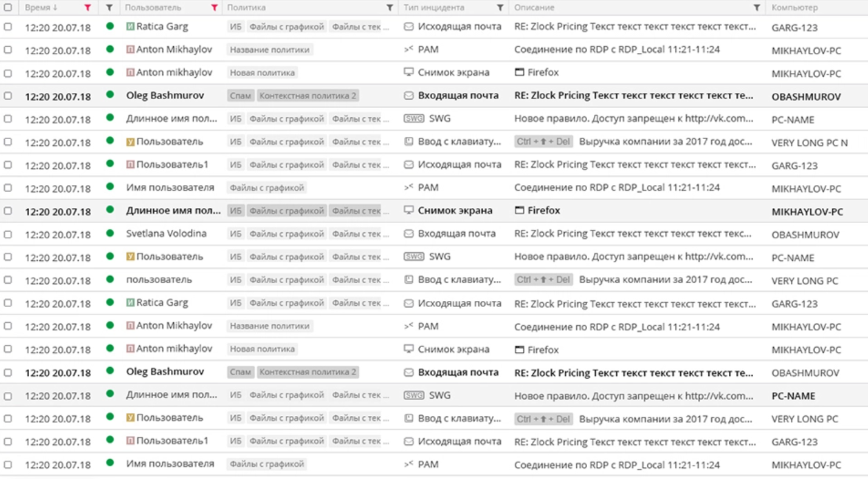
Task: Tick the select-all checkbox in the table header
Action: tap(8, 8)
